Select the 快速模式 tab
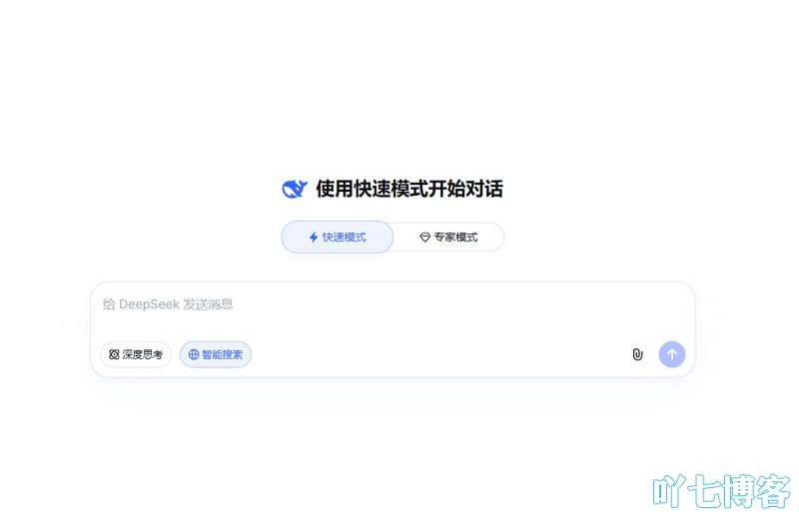Screen dimensions: 799x532 click(338, 238)
